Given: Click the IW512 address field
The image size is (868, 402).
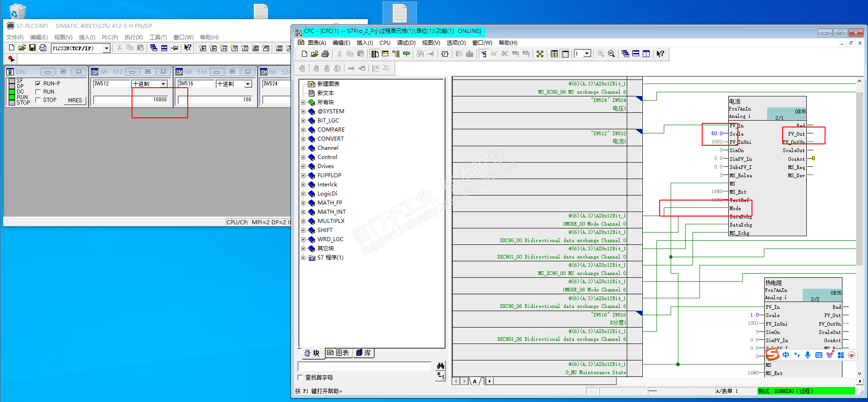Looking at the screenshot, I should click(111, 84).
